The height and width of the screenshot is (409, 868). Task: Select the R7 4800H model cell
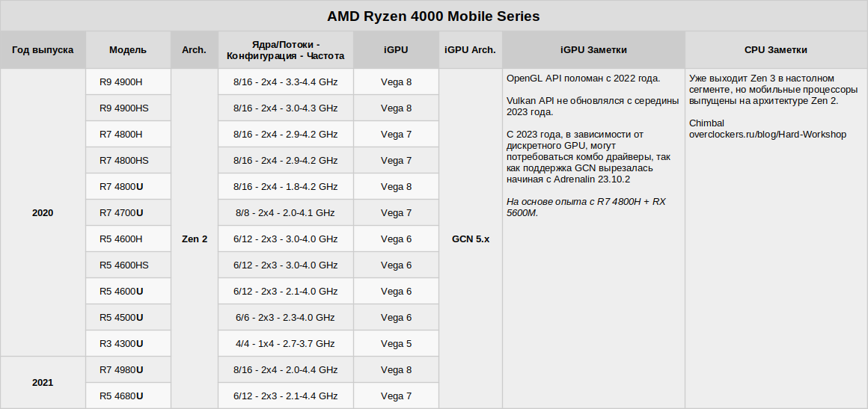[121, 135]
